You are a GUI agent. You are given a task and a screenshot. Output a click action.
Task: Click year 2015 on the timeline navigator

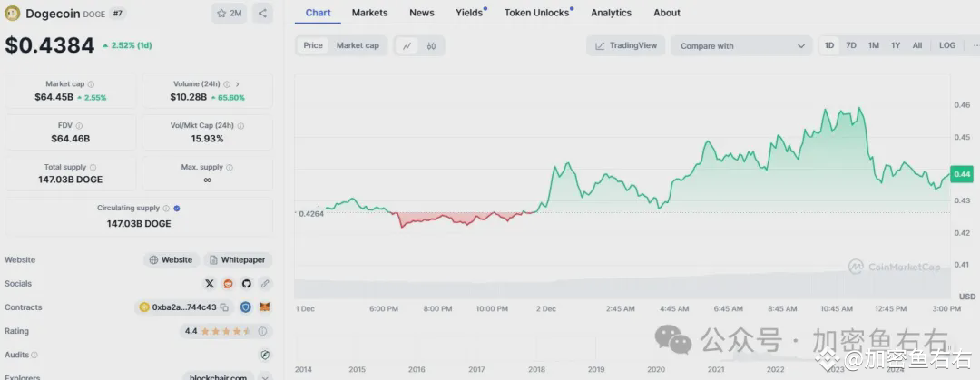357,369
